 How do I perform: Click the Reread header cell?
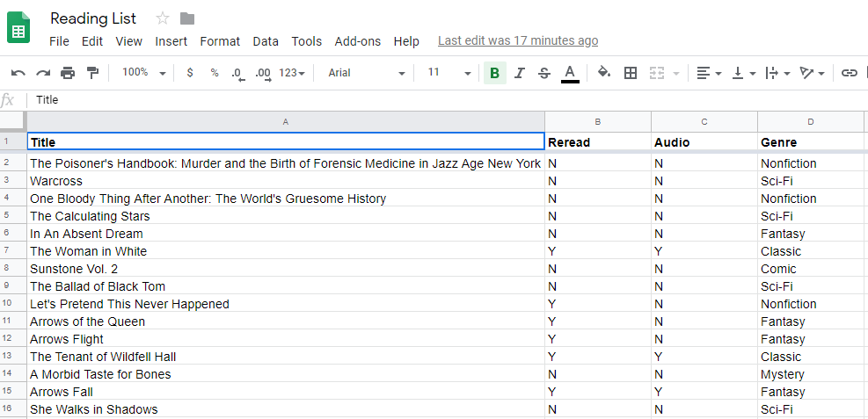pos(598,142)
